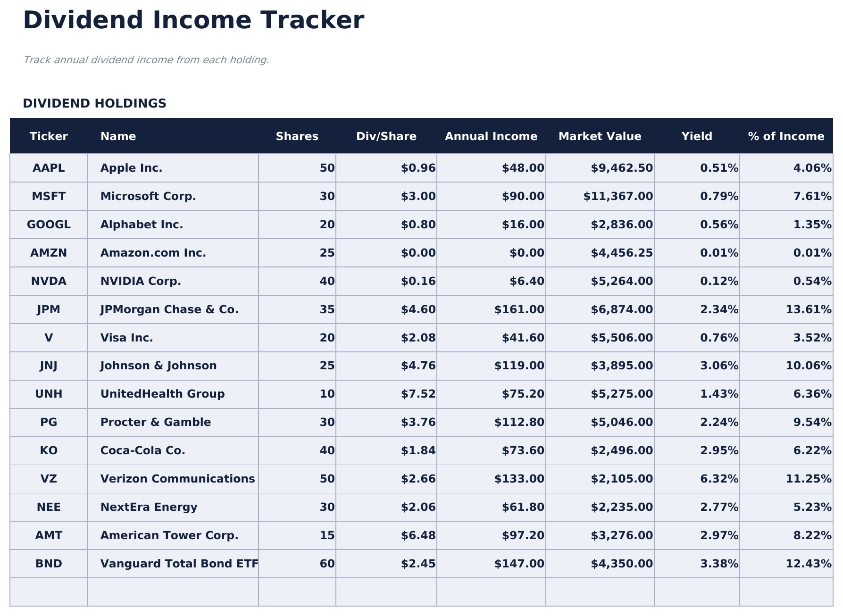Select the DIVIDEND HOLDINGS section heading
Screen dimensions: 843x616
coord(95,103)
